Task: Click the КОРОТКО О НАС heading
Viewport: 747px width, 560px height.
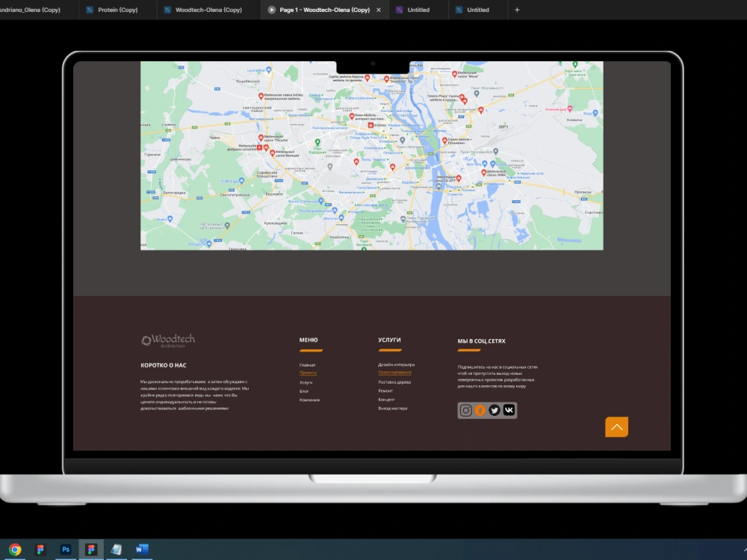Action: pyautogui.click(x=164, y=365)
